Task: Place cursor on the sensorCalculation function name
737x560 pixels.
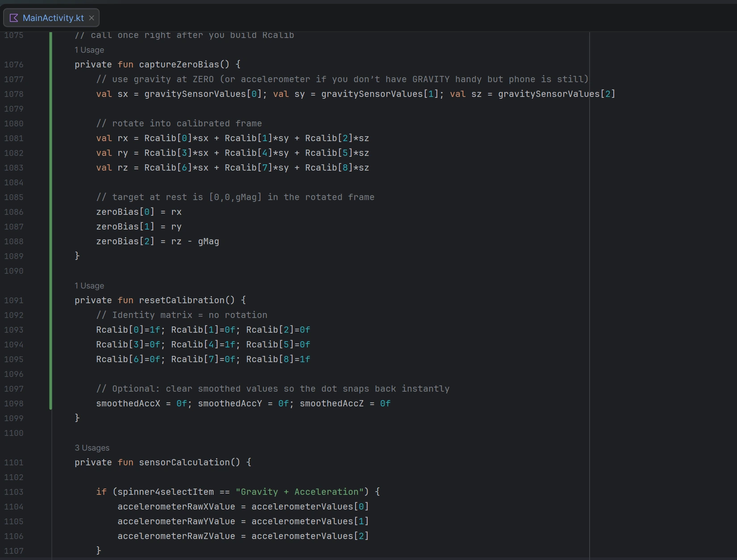Action: [x=184, y=462]
